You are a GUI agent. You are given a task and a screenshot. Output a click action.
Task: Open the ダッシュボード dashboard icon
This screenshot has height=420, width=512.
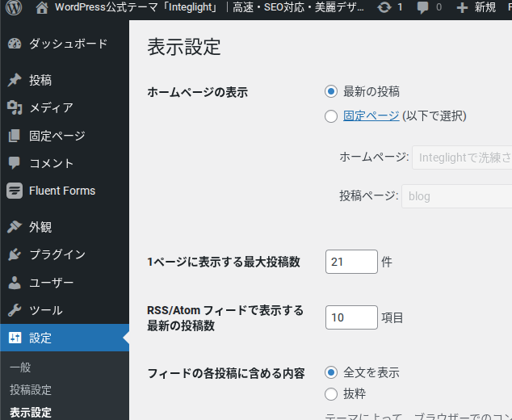(15, 44)
